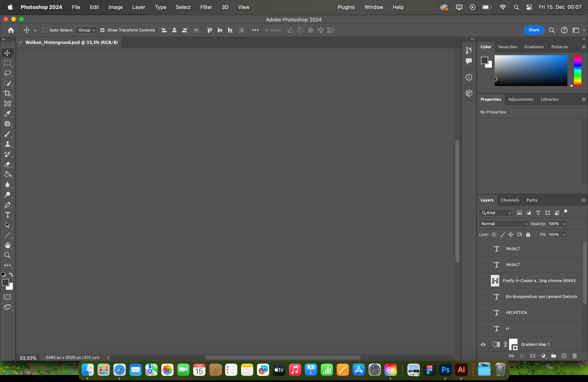588x382 pixels.
Task: Open the Filter menu
Action: tap(206, 7)
